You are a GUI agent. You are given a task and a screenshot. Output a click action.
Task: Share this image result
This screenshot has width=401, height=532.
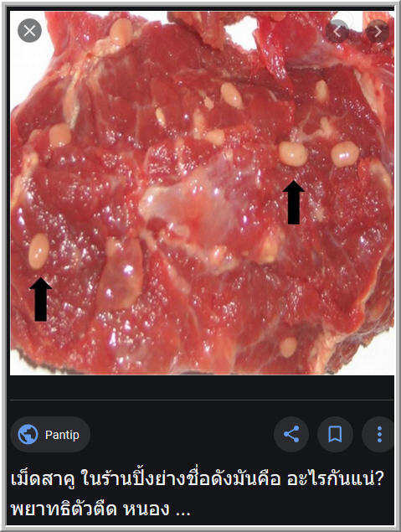[x=290, y=434]
